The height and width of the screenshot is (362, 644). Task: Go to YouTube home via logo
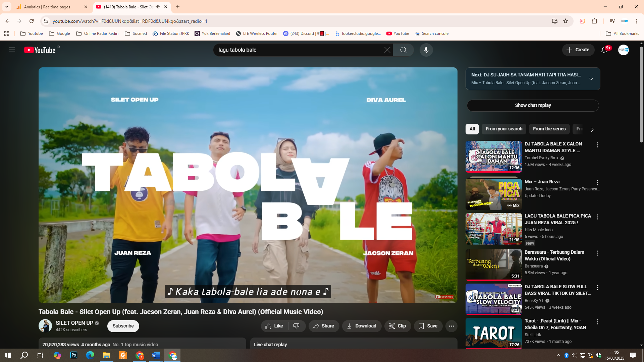40,50
